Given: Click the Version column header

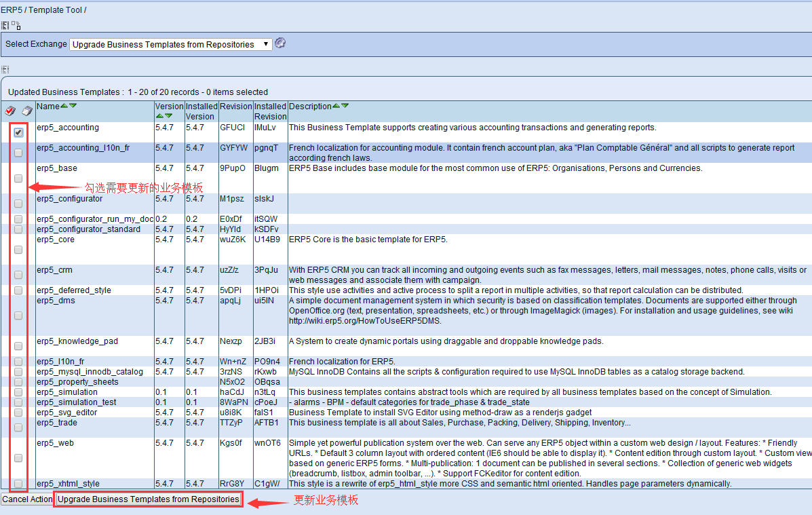Looking at the screenshot, I should [x=170, y=107].
